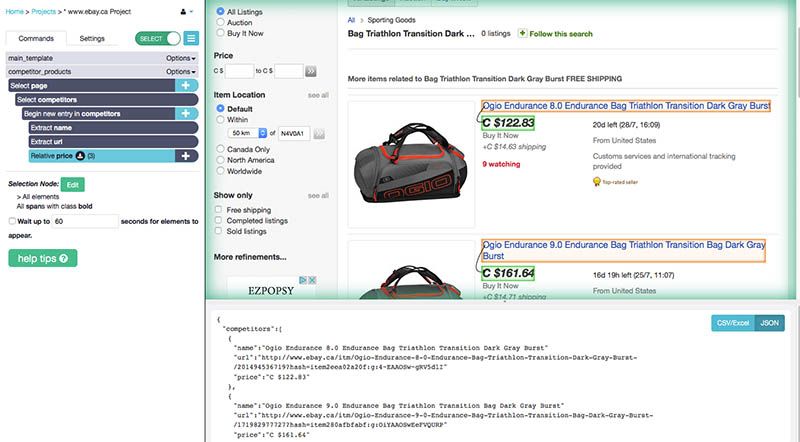Switch output to JSON

(x=769, y=323)
